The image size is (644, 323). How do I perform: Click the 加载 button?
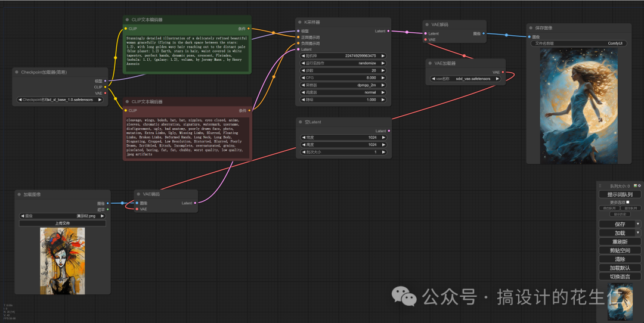coord(617,232)
